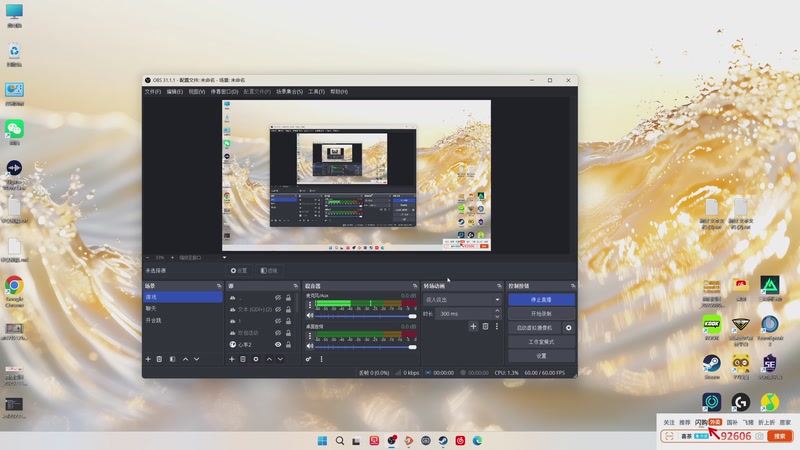Open the 文件(F) menu

click(x=152, y=91)
